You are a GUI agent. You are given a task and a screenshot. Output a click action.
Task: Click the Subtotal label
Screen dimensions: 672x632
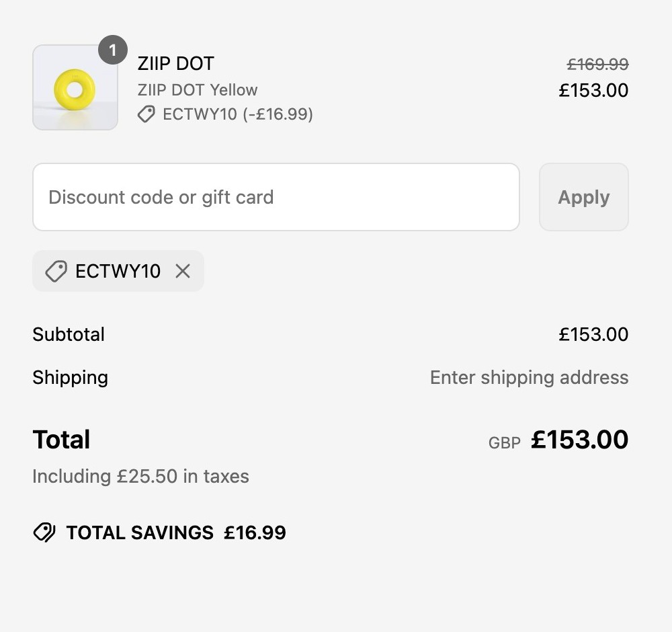coord(69,334)
